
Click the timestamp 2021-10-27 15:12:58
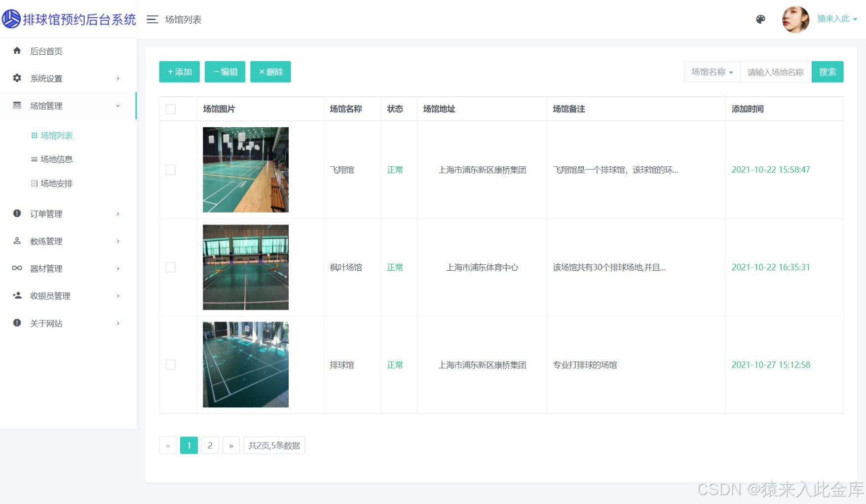(x=771, y=365)
